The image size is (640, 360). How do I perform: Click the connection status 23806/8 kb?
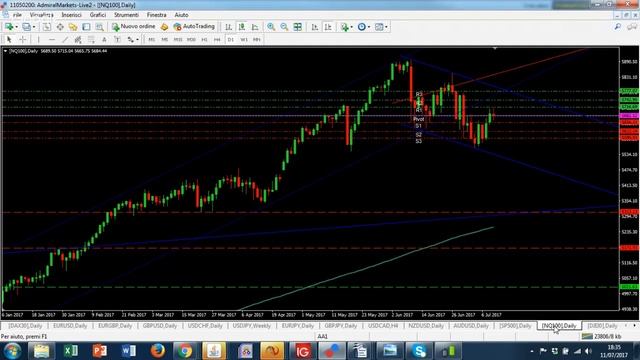click(x=602, y=336)
